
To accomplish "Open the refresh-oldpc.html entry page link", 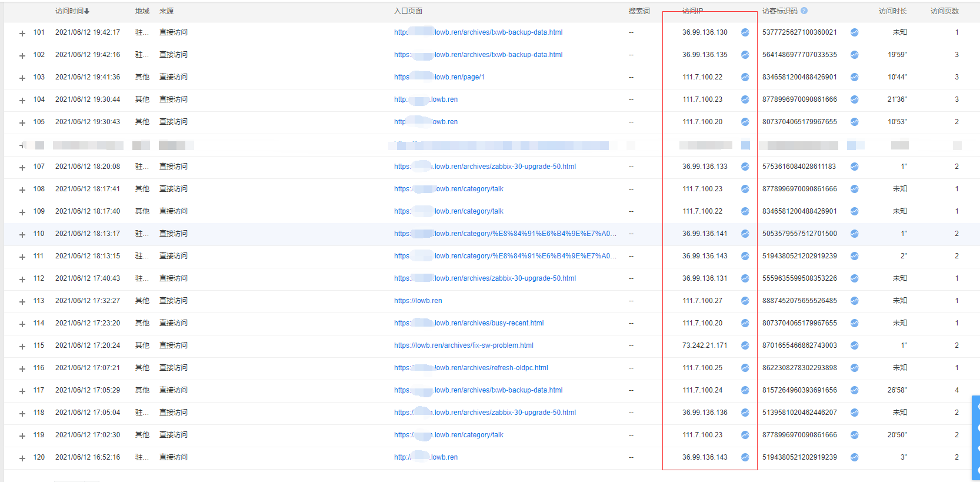I will click(x=471, y=368).
